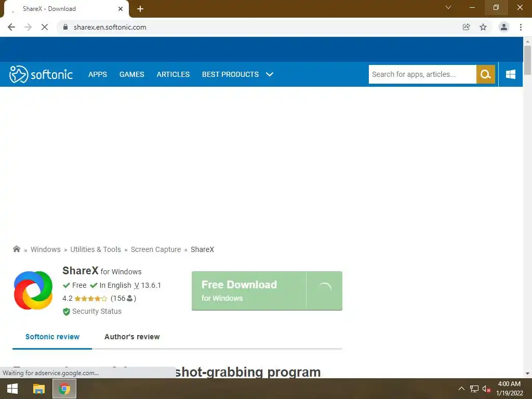Click the Windows breadcrumb link
This screenshot has height=399, width=532.
click(x=46, y=249)
